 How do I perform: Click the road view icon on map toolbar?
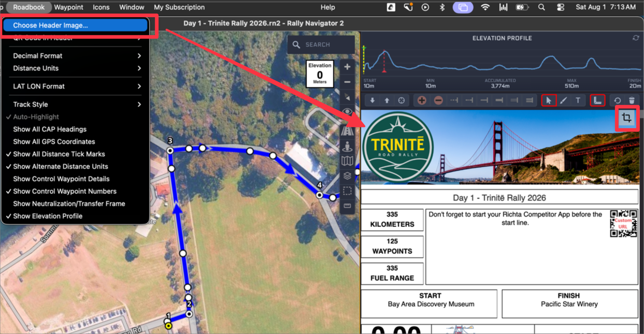point(347,131)
